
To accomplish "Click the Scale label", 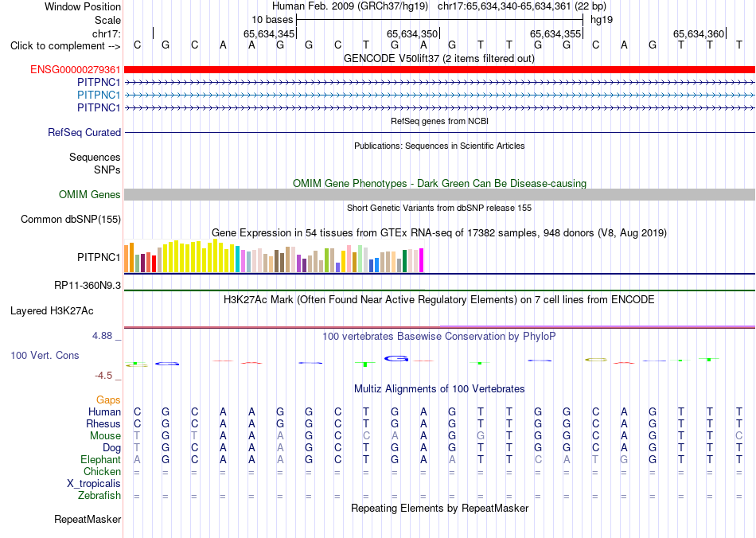I will pyautogui.click(x=107, y=21).
